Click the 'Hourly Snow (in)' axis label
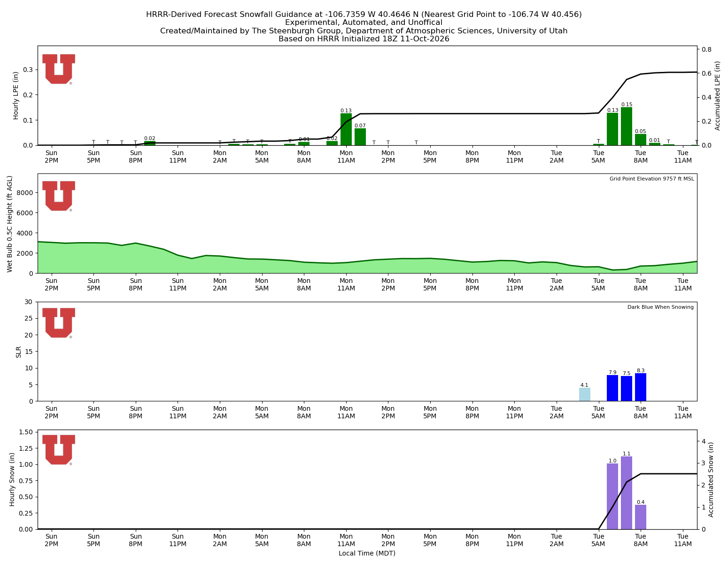The height and width of the screenshot is (564, 728). [x=12, y=479]
